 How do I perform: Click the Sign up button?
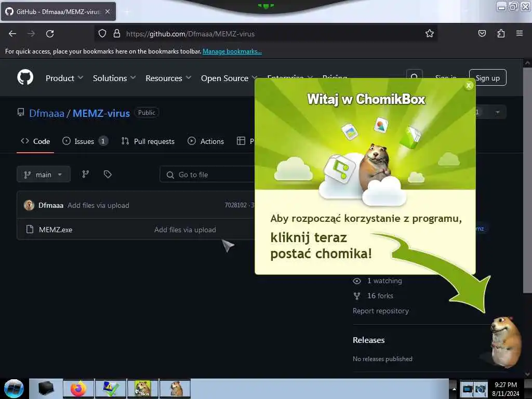click(487, 78)
